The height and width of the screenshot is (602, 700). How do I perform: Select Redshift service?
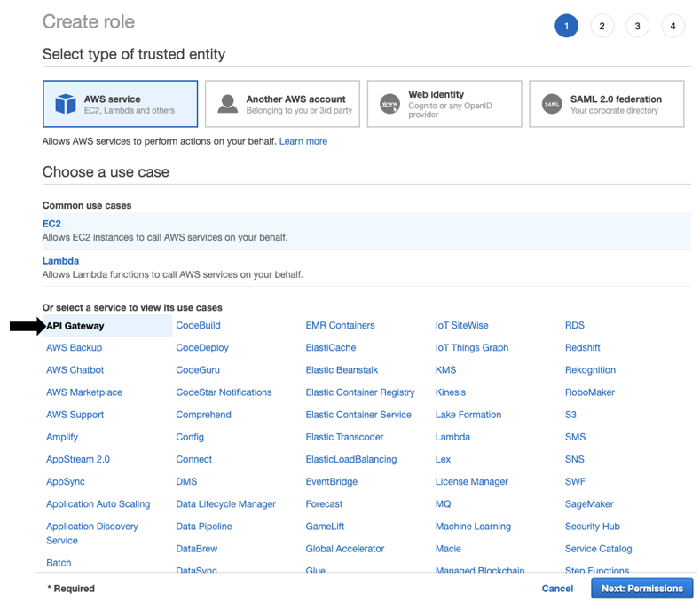click(x=583, y=348)
